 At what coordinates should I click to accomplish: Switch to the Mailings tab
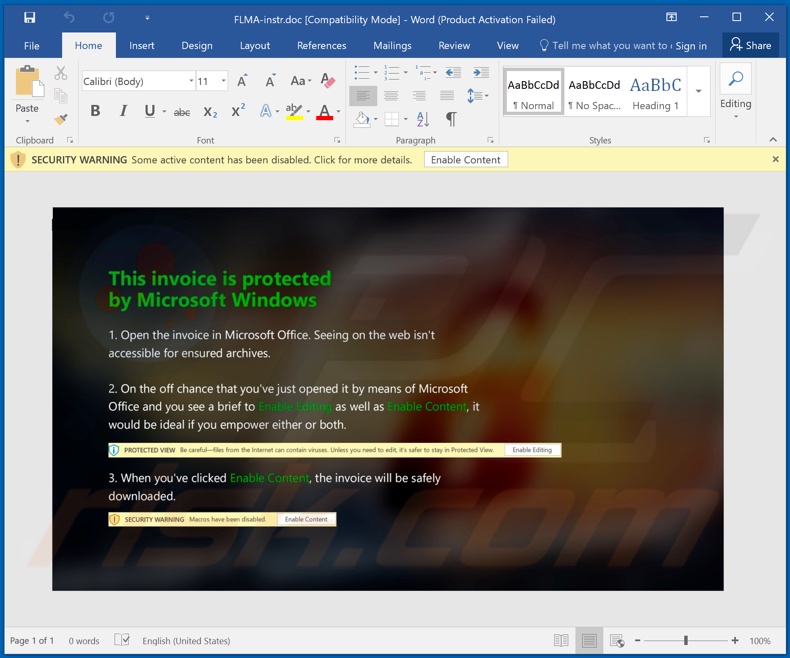click(392, 45)
